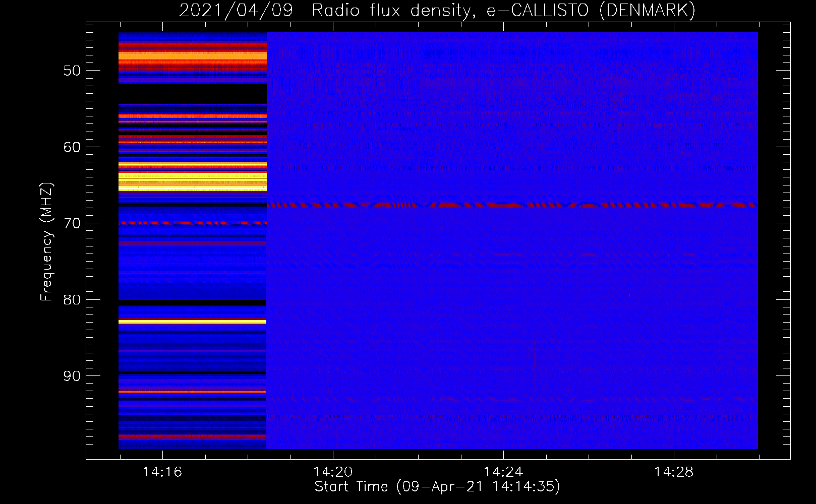Click the long red interference line near 67 MHz

(x=512, y=205)
